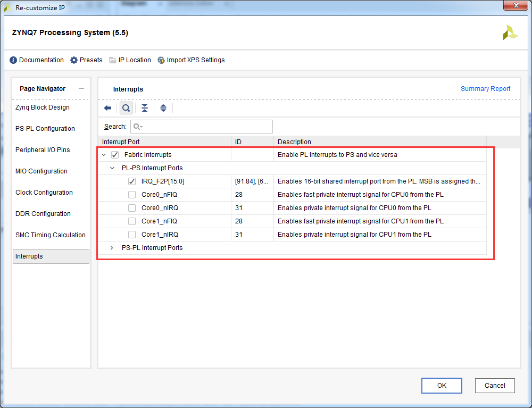Open Clock Configuration page
Image resolution: width=532 pixels, height=408 pixels.
[x=44, y=193]
